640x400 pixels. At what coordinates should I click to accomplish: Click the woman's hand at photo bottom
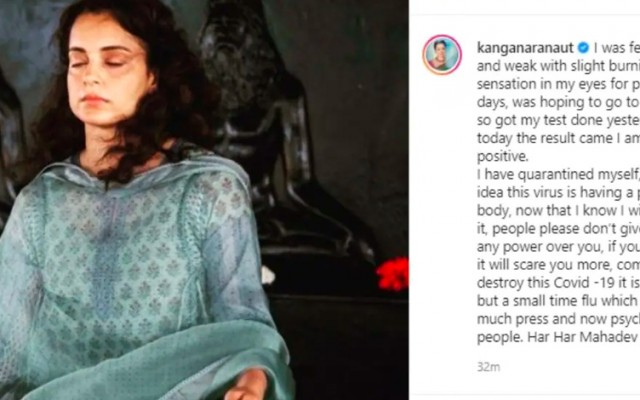point(246,386)
